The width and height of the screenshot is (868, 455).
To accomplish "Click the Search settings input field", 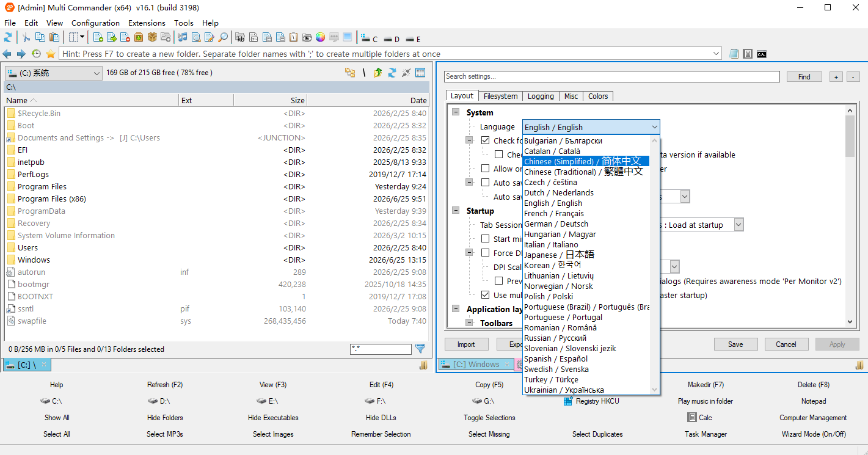I will click(x=612, y=76).
